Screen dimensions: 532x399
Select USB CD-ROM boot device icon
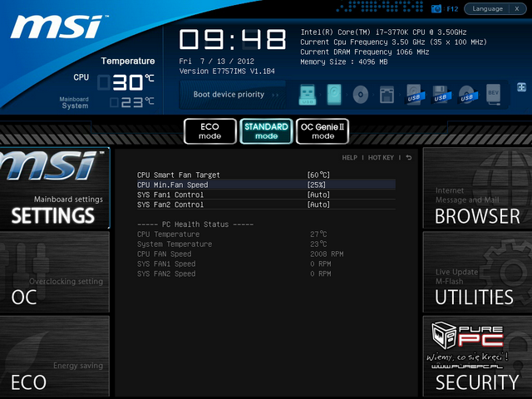[467, 94]
